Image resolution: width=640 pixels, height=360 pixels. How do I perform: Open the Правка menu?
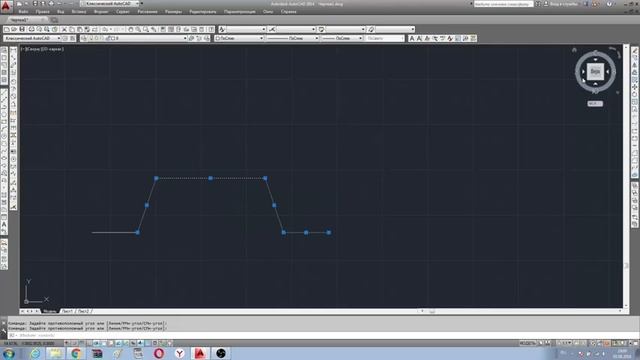42,12
